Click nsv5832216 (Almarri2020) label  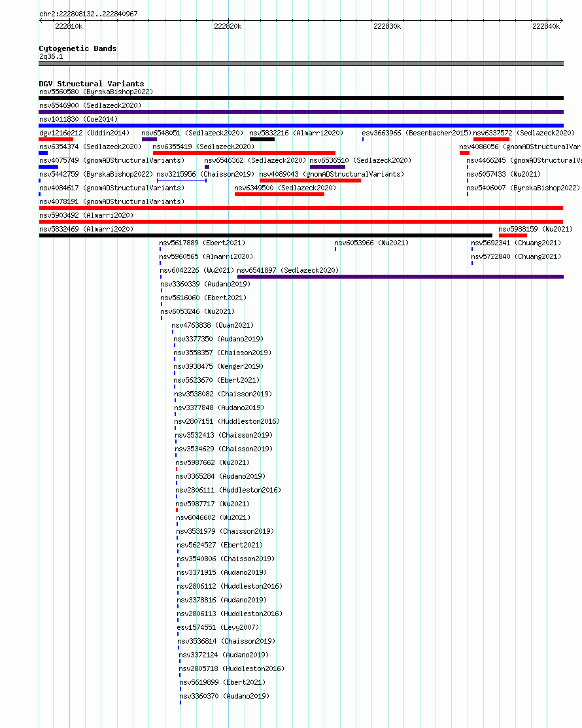(296, 133)
